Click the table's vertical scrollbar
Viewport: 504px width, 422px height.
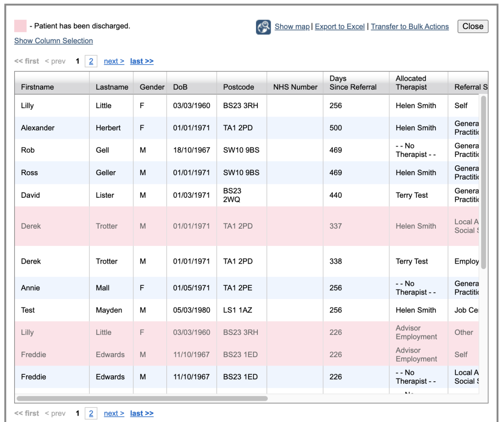point(483,182)
